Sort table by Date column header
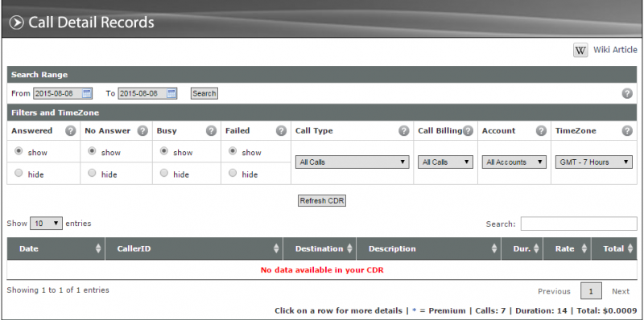 pyautogui.click(x=56, y=248)
